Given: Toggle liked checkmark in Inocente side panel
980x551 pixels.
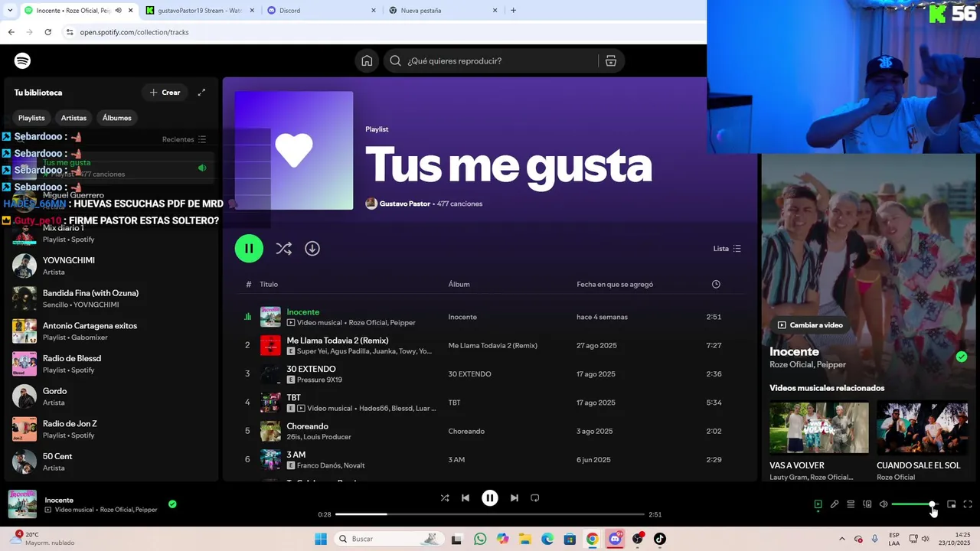Looking at the screenshot, I should (961, 357).
